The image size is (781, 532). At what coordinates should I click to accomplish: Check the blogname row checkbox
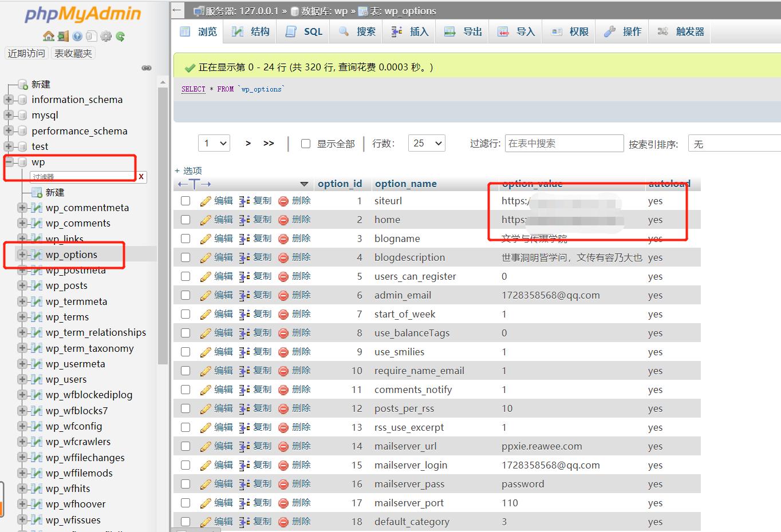(186, 239)
